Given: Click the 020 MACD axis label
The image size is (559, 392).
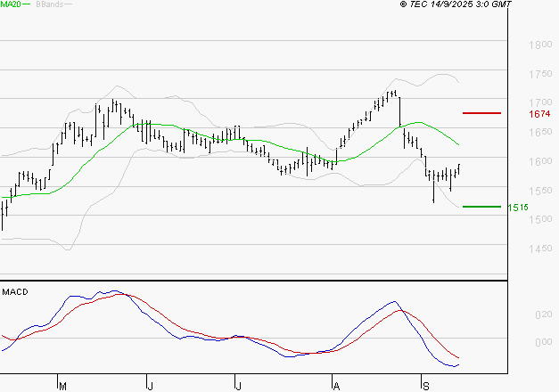Looking at the screenshot, I should coord(543,314).
